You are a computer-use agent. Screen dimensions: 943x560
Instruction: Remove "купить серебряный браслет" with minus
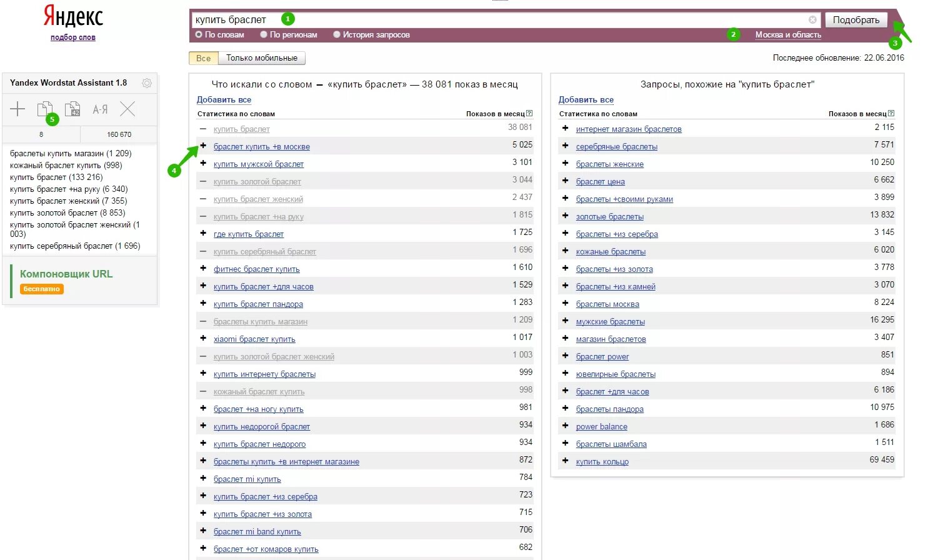[203, 251]
